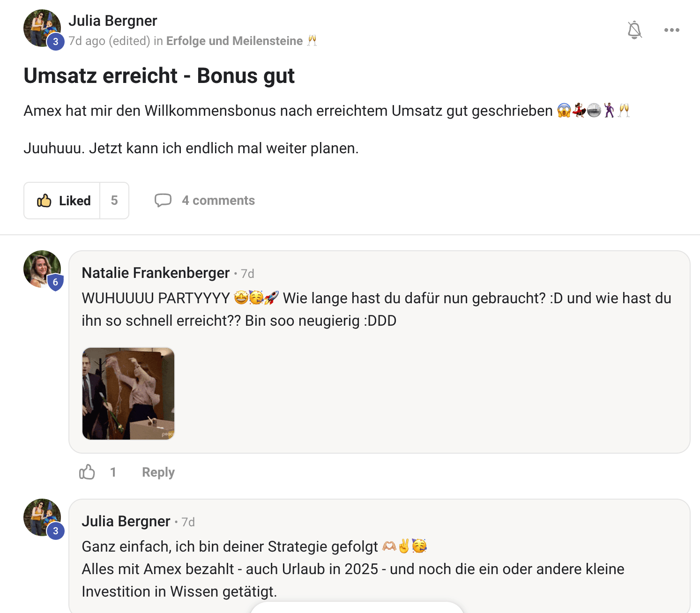700x613 pixels.
Task: Open the three-dot post options menu
Action: tap(671, 30)
